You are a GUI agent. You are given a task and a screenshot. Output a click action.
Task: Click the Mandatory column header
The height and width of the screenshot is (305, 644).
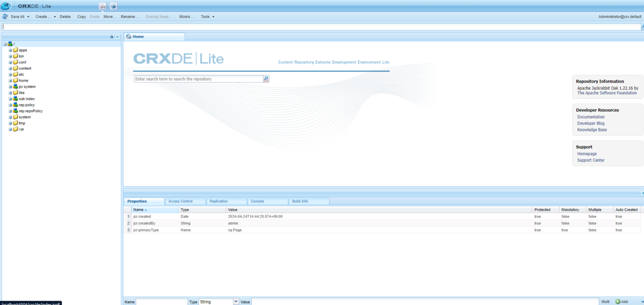tap(572, 209)
